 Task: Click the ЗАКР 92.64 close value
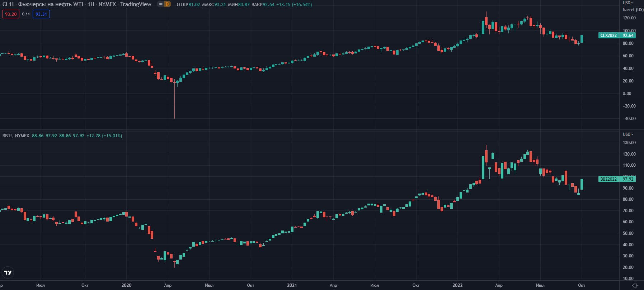263,5
